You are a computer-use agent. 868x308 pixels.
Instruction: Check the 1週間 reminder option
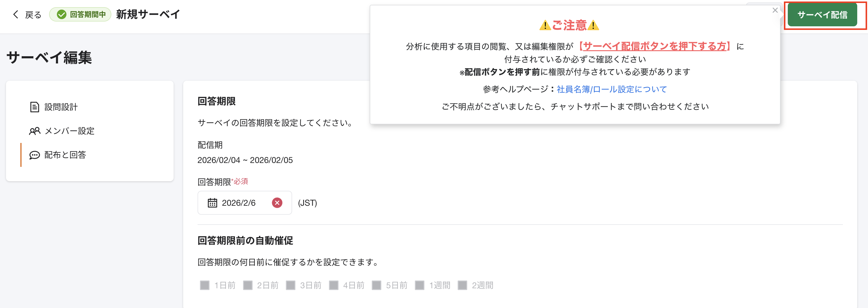tap(420, 285)
